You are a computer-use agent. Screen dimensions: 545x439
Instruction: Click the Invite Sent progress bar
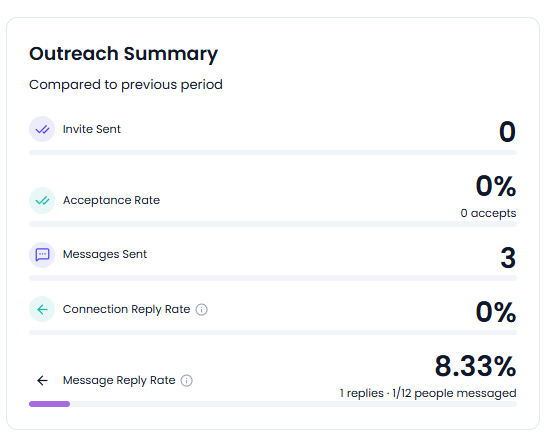273,153
